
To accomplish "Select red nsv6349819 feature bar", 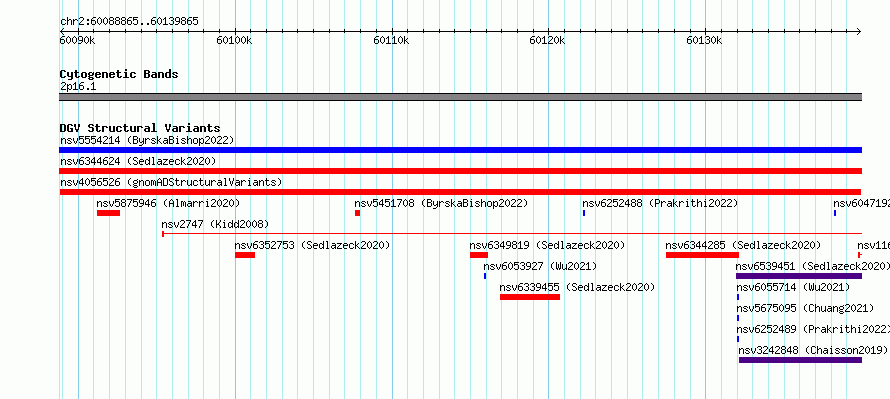I will (x=478, y=255).
